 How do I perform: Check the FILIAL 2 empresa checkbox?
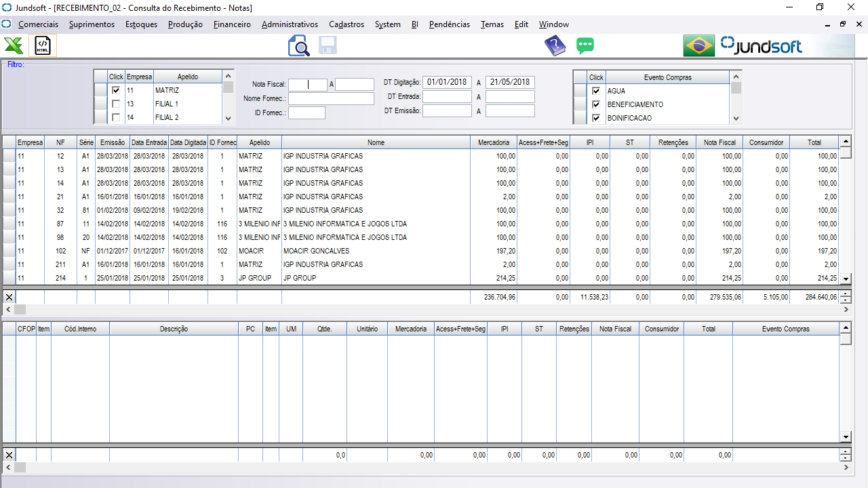coord(116,117)
